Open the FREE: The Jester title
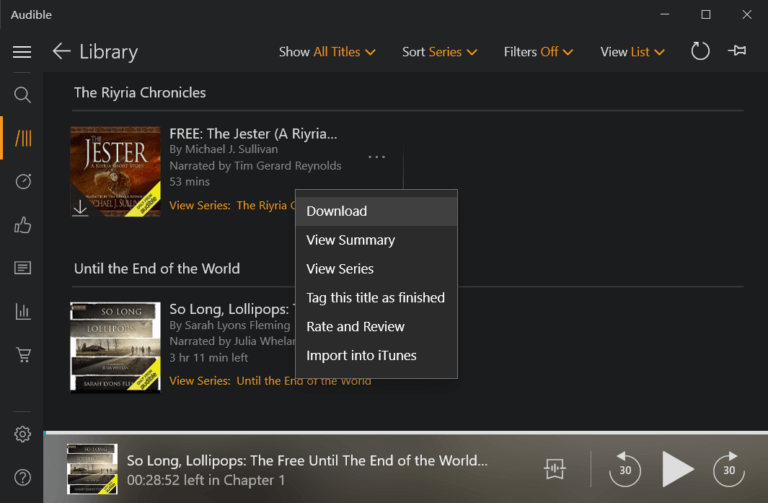 [253, 133]
